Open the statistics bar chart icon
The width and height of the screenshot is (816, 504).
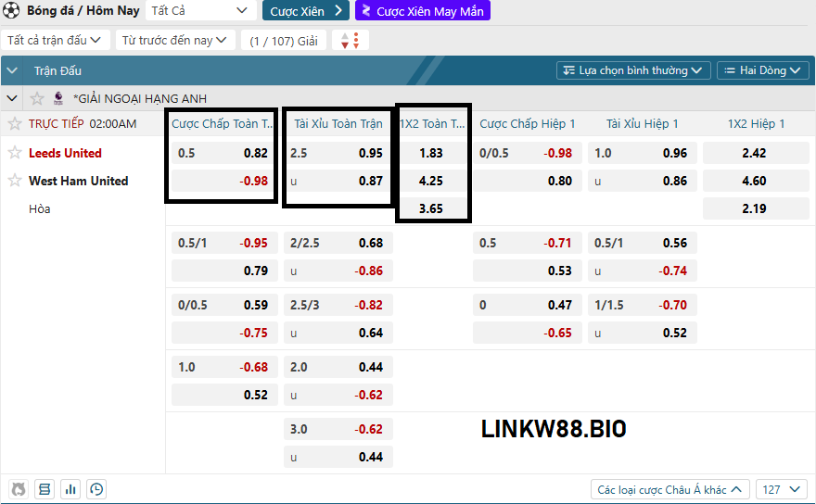tap(70, 489)
